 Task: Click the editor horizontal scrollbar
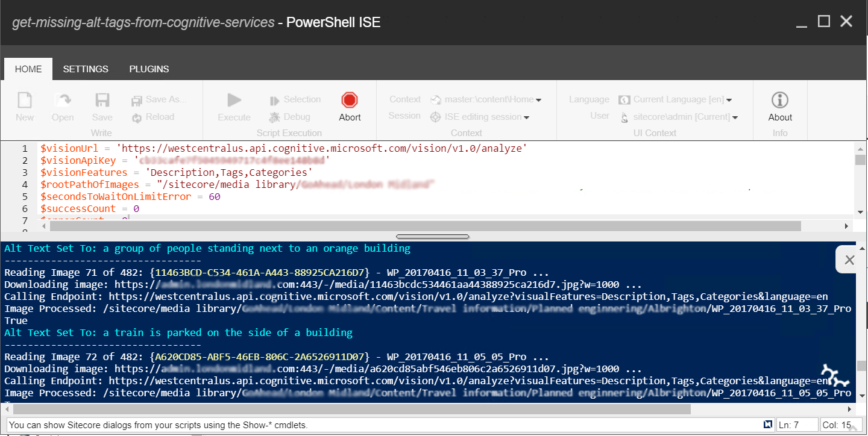click(426, 226)
